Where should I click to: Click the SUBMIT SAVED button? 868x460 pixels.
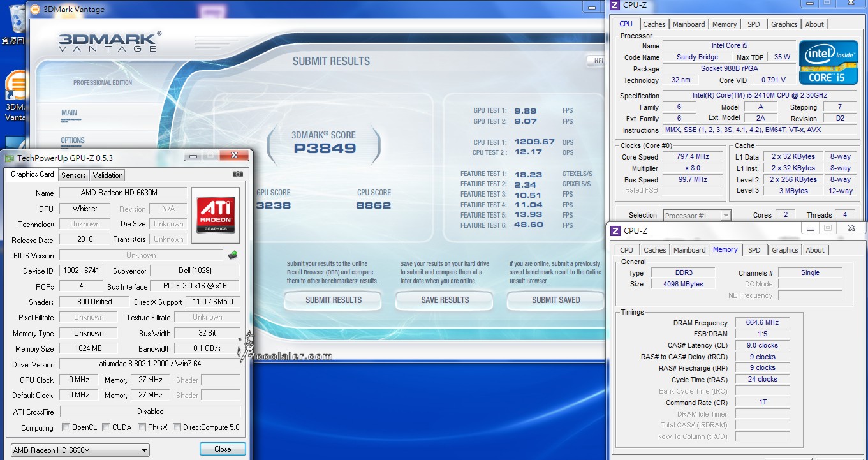pyautogui.click(x=555, y=300)
